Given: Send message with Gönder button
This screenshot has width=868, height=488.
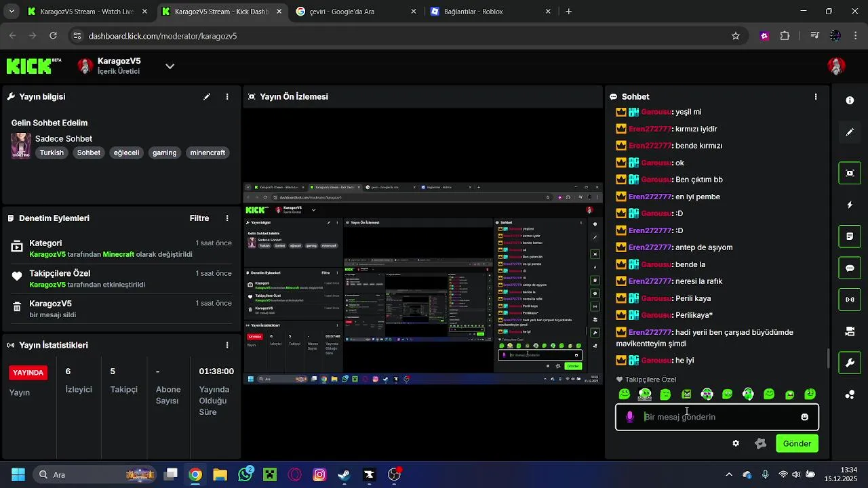Looking at the screenshot, I should [x=797, y=444].
